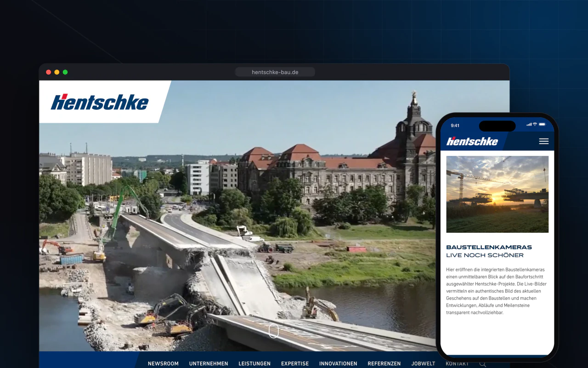Click the hentschke-bau.de address bar
Screen dimensions: 588x368
click(x=275, y=72)
